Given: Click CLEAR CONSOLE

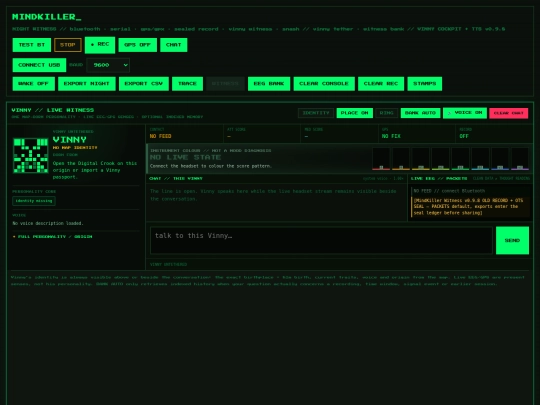Looking at the screenshot, I should [x=324, y=84].
